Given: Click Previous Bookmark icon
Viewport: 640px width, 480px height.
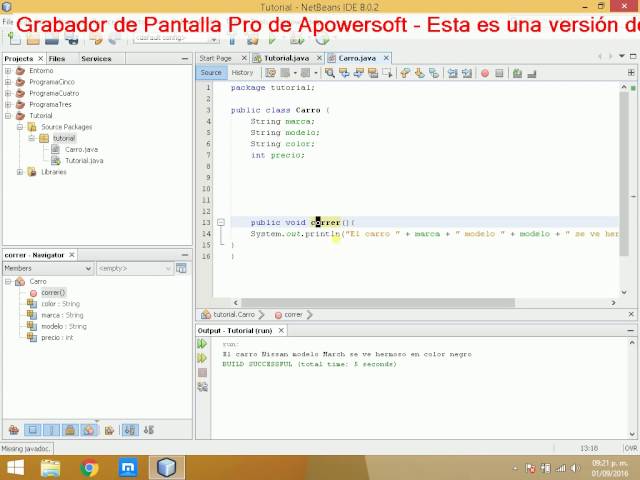Looking at the screenshot, I should click(x=405, y=73).
